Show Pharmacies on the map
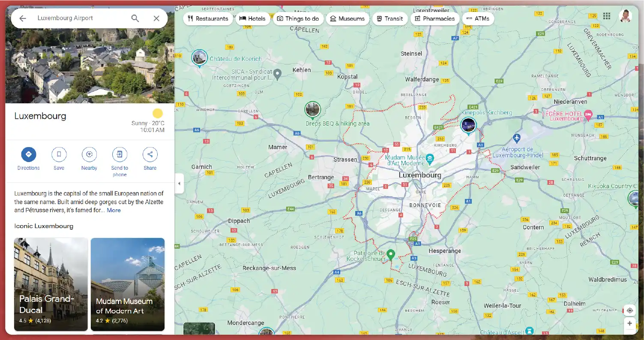The width and height of the screenshot is (644, 340). click(435, 18)
